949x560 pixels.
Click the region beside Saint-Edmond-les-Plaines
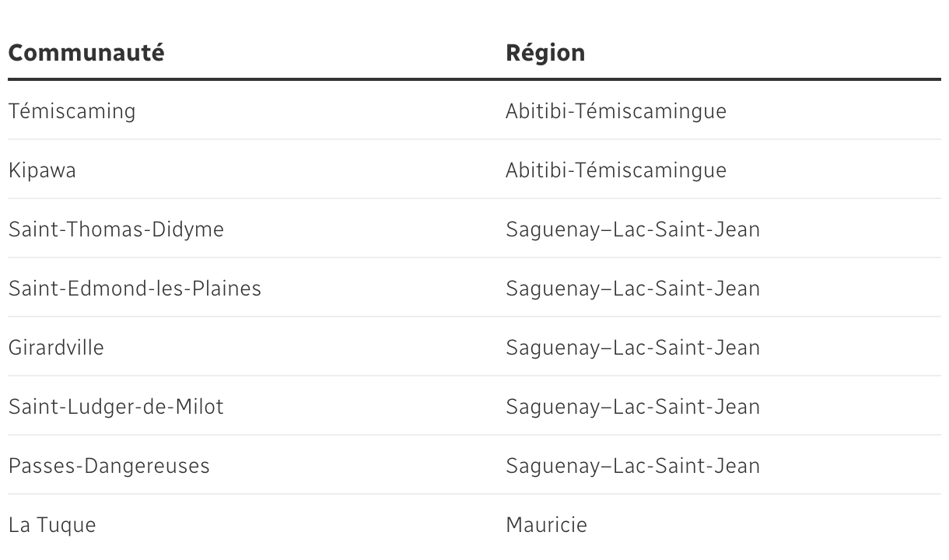(632, 289)
